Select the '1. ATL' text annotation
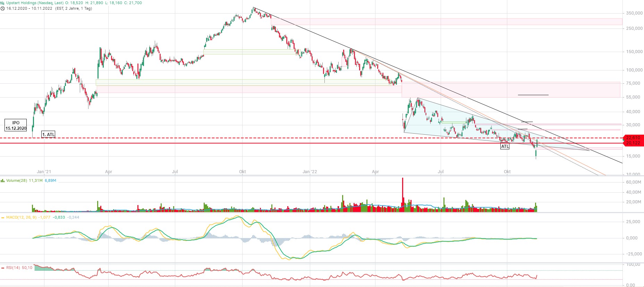Image resolution: width=644 pixels, height=287 pixels. pos(48,134)
